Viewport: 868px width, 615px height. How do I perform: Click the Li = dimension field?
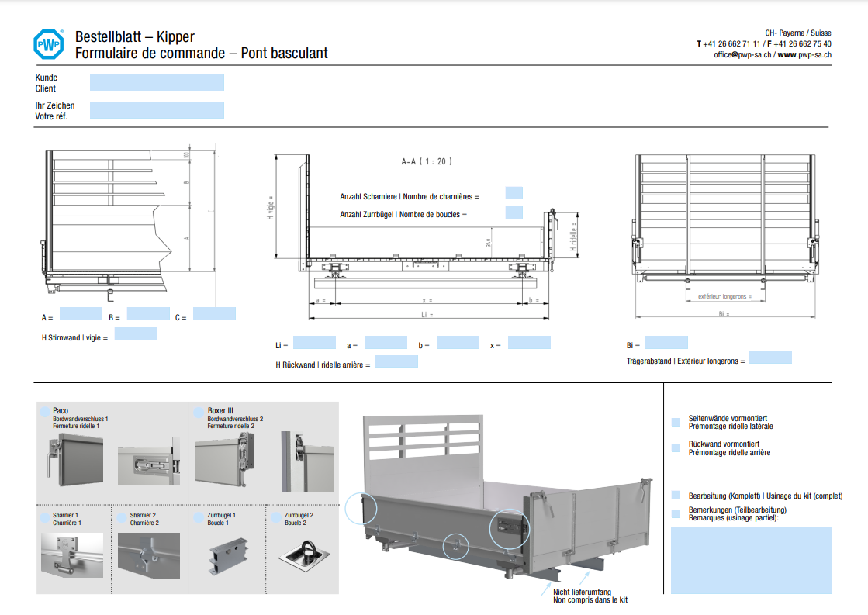pyautogui.click(x=314, y=343)
